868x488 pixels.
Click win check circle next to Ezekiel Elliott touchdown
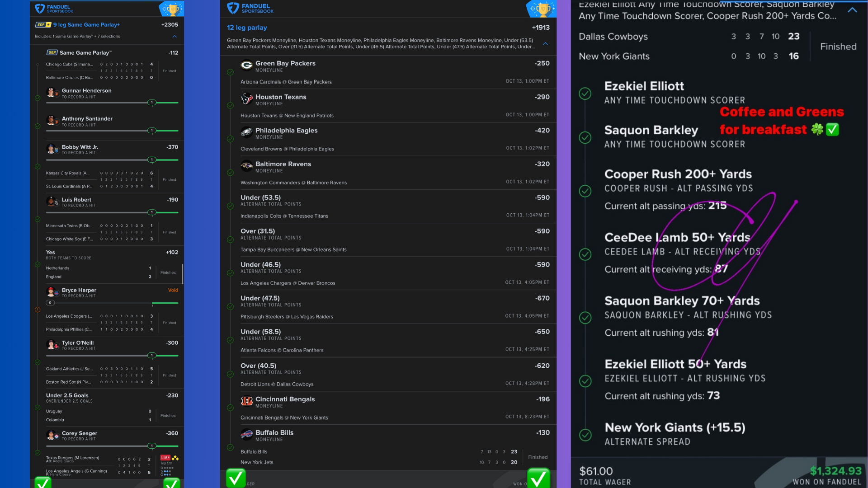point(585,94)
